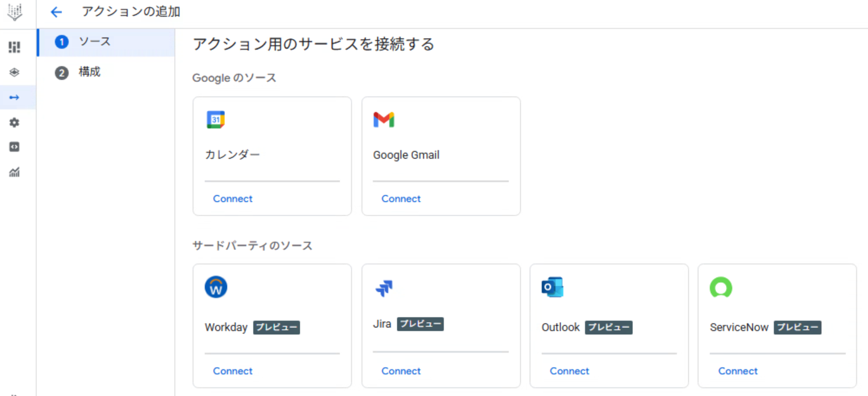Open the Agentspace app logo home
This screenshot has height=396, width=868.
click(x=14, y=12)
